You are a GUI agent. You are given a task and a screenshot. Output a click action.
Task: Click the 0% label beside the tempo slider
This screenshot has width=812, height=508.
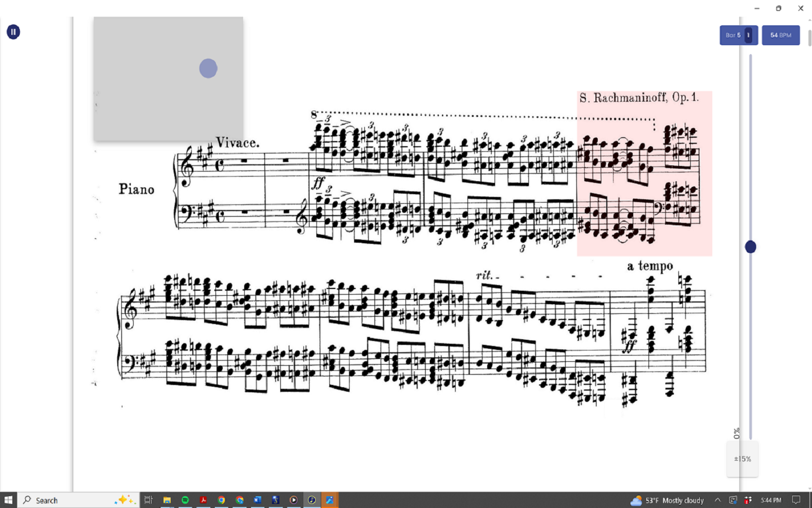point(736,433)
